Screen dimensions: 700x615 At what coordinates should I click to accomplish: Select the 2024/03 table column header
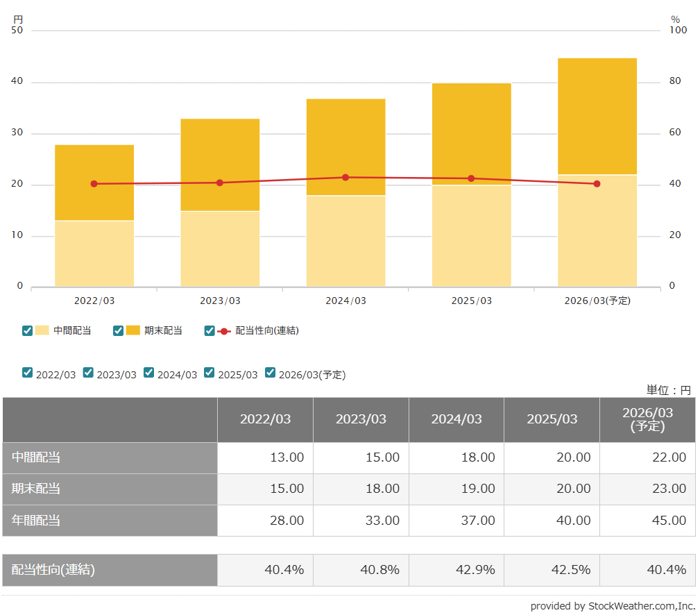click(456, 419)
